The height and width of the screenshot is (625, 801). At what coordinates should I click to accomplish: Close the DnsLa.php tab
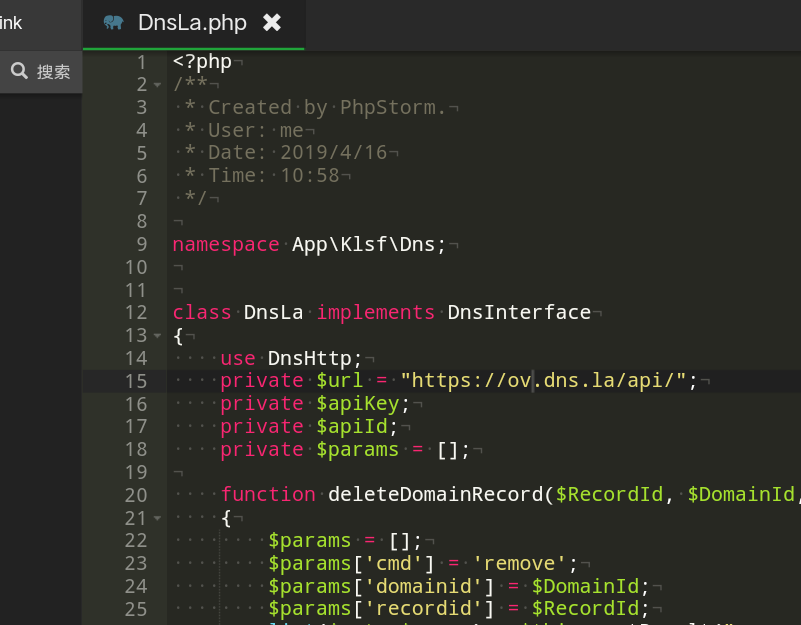tap(271, 23)
